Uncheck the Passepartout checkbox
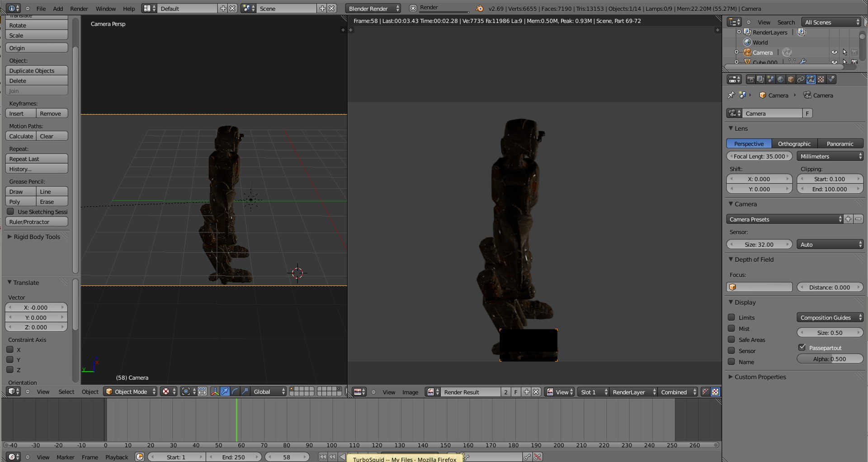This screenshot has width=868, height=462. (802, 348)
